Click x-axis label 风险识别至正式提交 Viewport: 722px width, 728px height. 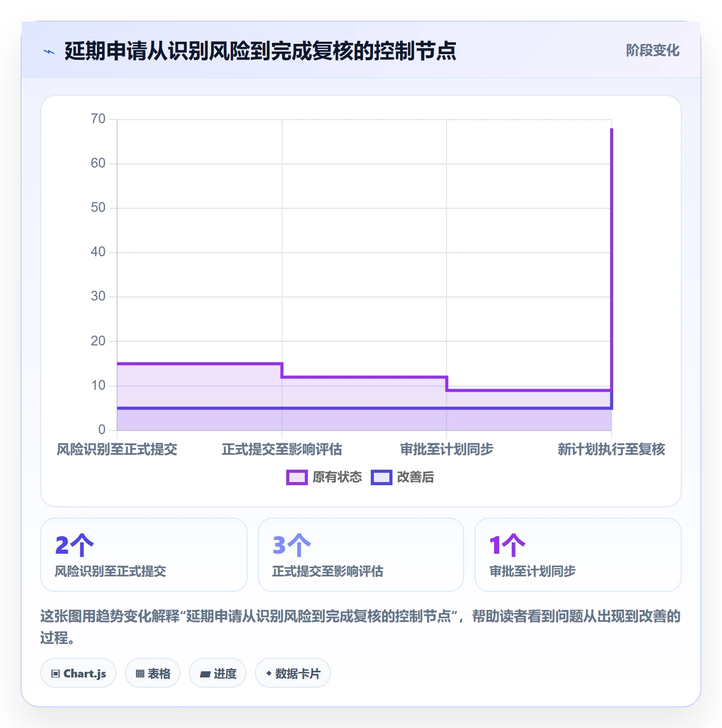pos(117,450)
